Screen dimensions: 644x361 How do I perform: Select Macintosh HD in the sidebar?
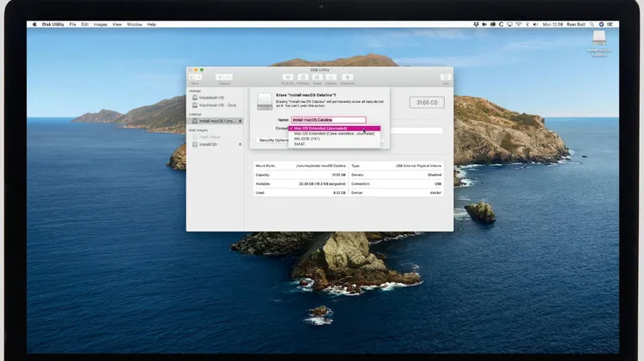(210, 97)
